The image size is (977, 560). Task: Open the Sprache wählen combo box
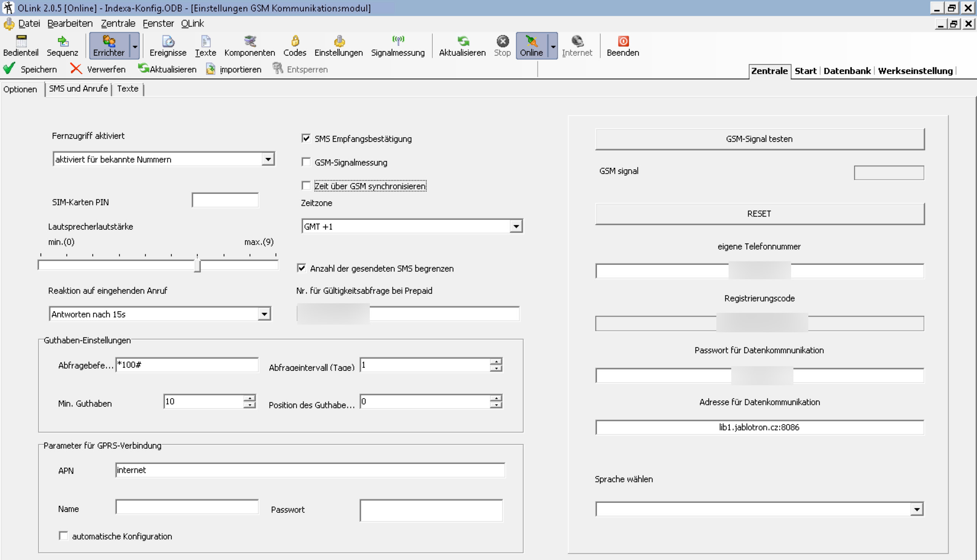[917, 509]
